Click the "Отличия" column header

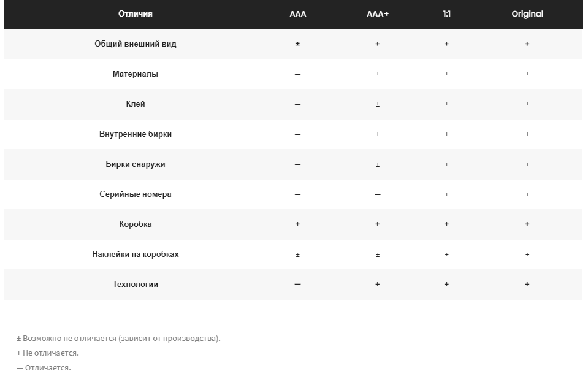(136, 14)
